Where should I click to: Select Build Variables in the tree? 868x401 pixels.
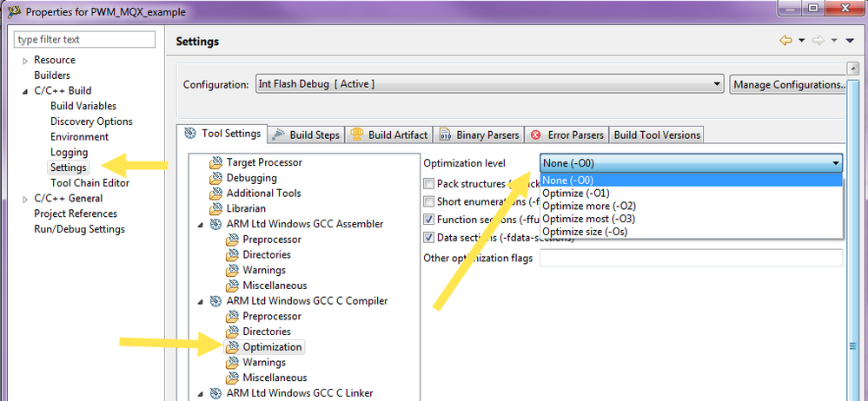point(83,106)
